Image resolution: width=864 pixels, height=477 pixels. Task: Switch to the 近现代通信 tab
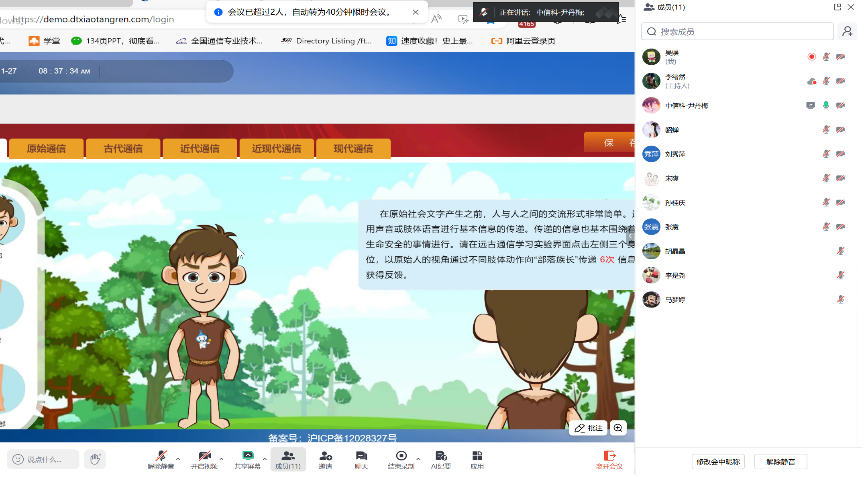(277, 148)
